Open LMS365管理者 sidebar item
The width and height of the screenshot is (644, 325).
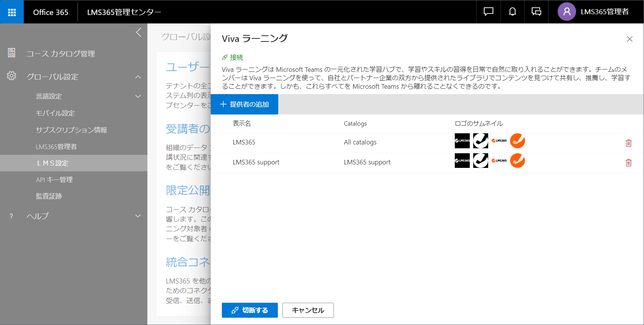pos(56,147)
